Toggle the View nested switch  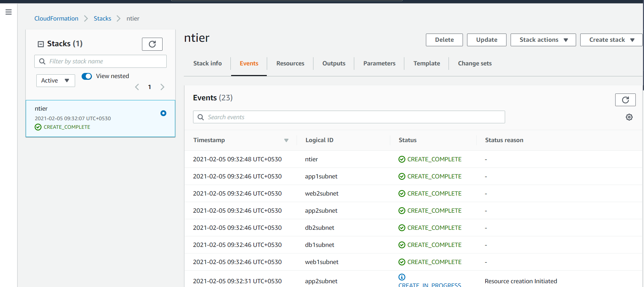click(x=87, y=76)
